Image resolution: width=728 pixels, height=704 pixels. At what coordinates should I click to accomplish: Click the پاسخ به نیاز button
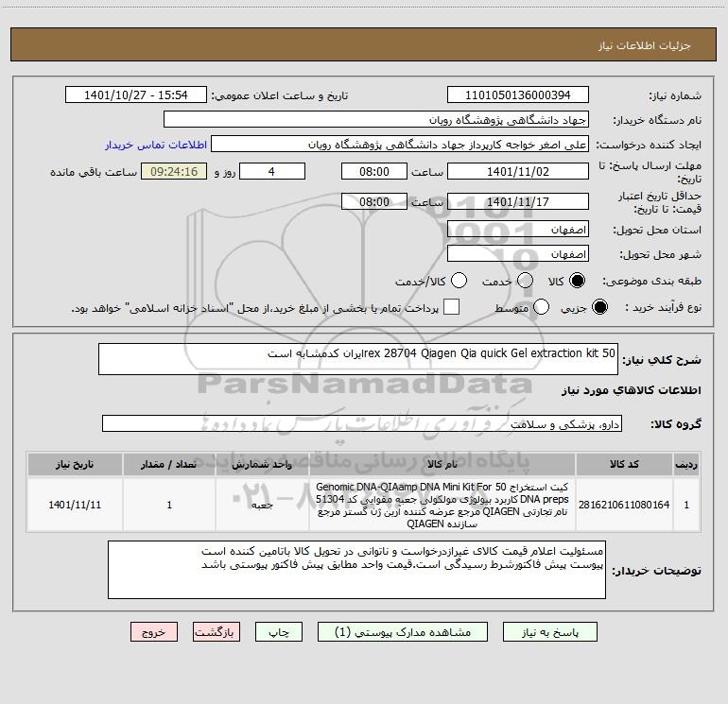[x=549, y=632]
